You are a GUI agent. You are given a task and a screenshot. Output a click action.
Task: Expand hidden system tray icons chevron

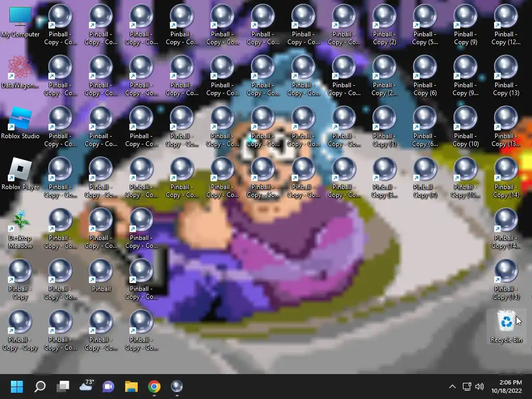click(453, 387)
